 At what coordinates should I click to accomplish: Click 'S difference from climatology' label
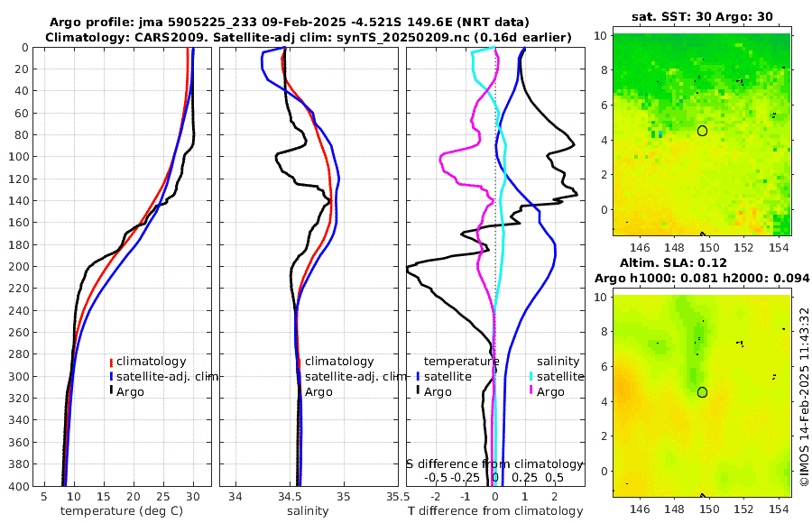(x=494, y=464)
